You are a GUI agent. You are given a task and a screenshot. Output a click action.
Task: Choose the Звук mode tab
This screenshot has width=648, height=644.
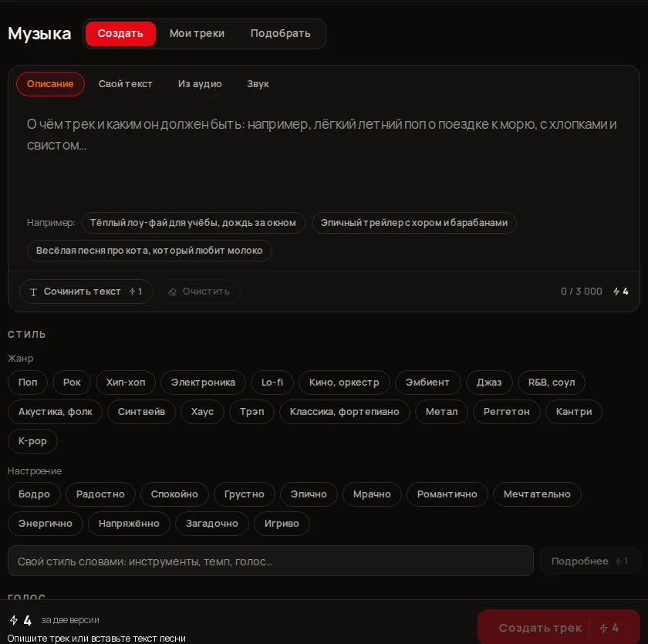(x=258, y=84)
